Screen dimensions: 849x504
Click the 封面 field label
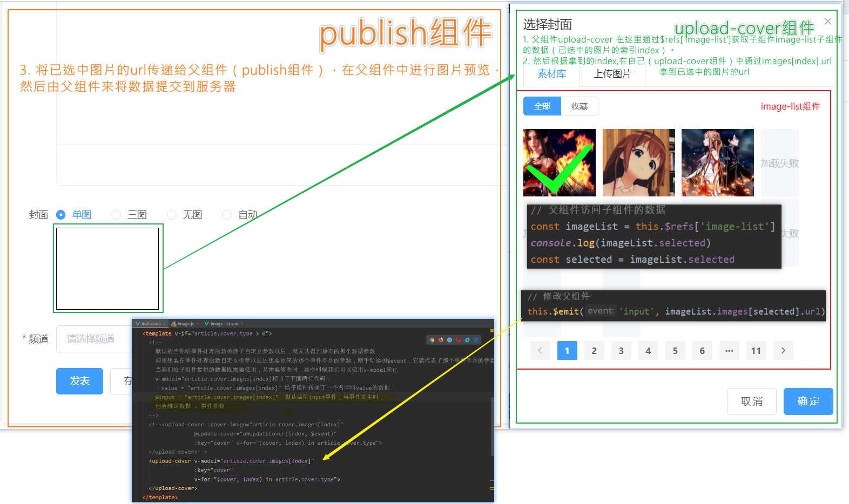pyautogui.click(x=38, y=215)
